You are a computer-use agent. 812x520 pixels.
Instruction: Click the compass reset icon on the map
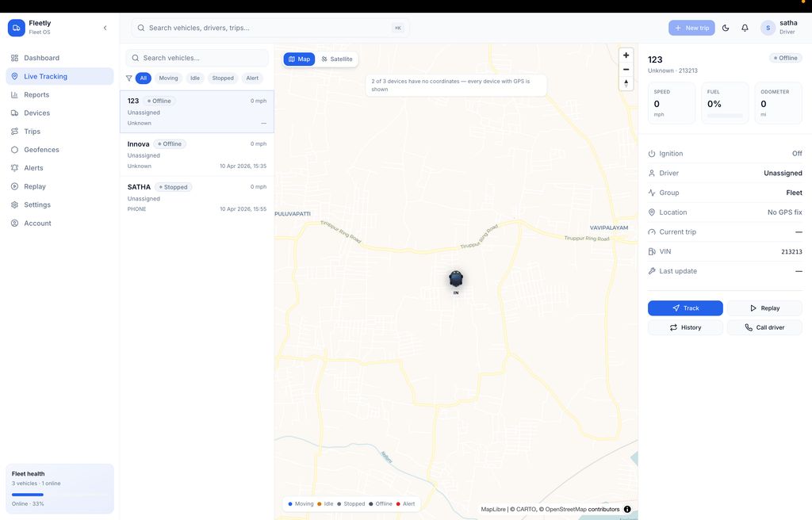coord(626,82)
